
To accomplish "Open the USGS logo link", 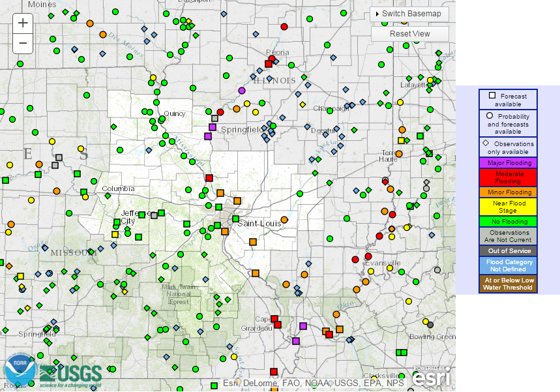I will click(70, 376).
